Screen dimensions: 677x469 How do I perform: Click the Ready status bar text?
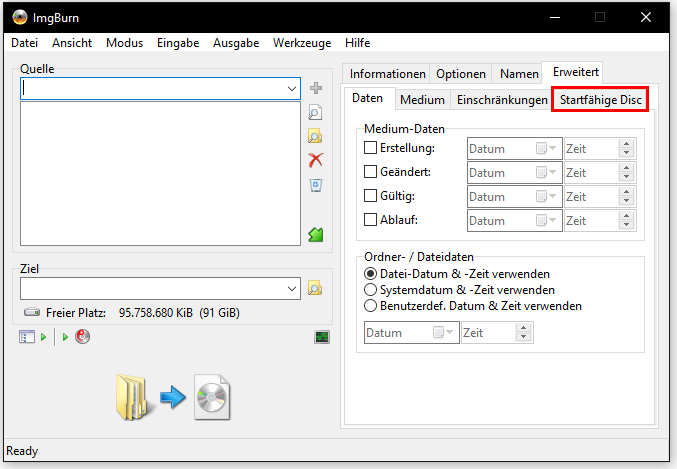pyautogui.click(x=22, y=451)
